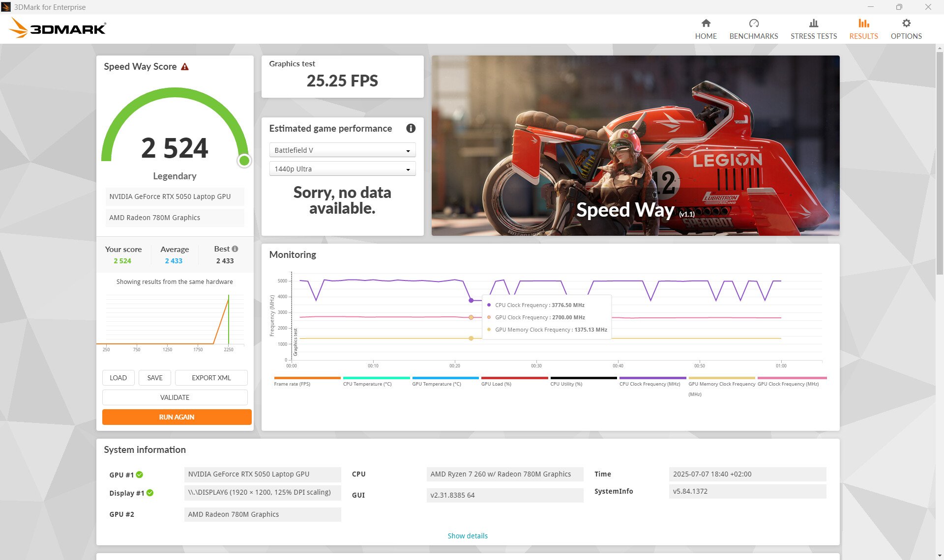Click the green verified checkmark next to GPU #1
The width and height of the screenshot is (944, 560).
click(140, 475)
